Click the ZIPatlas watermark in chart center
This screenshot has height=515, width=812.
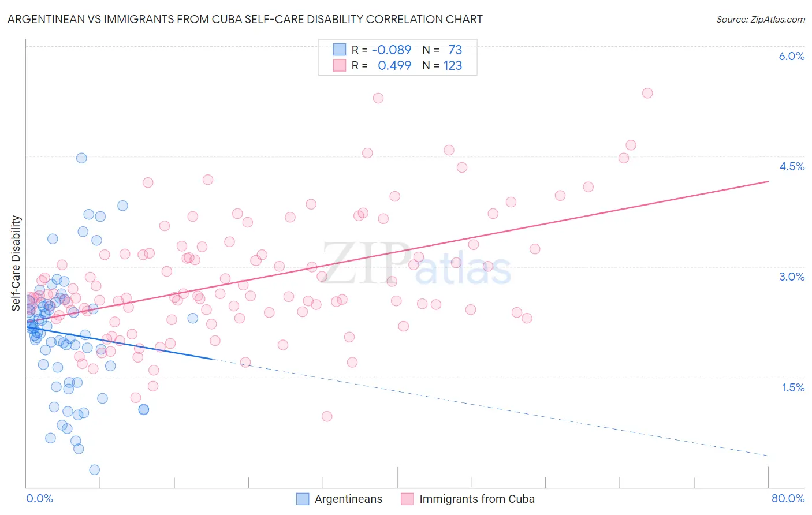(x=416, y=265)
